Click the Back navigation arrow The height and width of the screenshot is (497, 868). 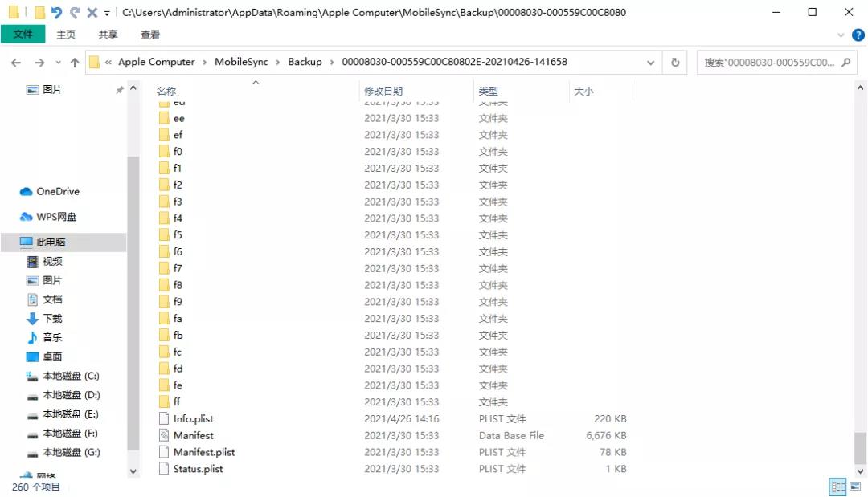pos(16,62)
